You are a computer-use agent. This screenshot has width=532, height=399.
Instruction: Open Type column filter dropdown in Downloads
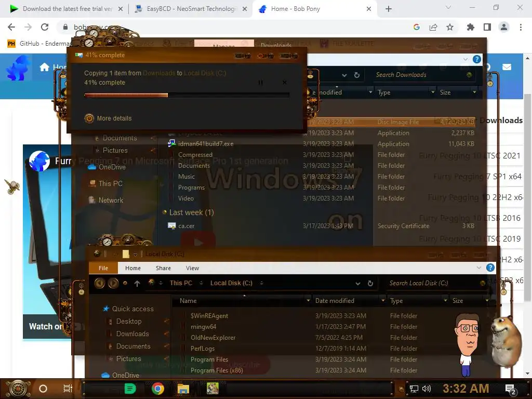432,92
